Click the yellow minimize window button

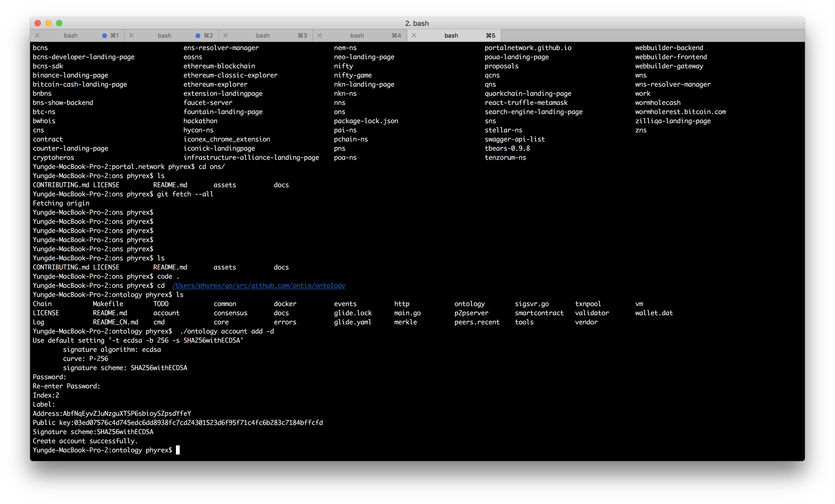[48, 23]
